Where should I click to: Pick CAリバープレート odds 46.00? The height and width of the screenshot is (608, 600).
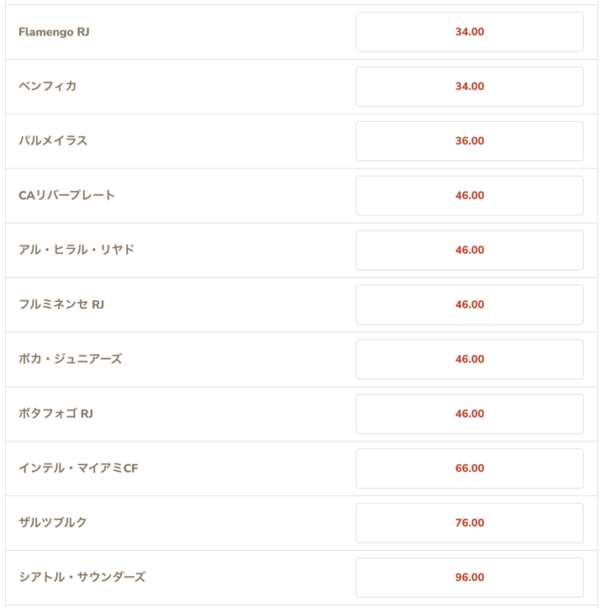point(469,196)
